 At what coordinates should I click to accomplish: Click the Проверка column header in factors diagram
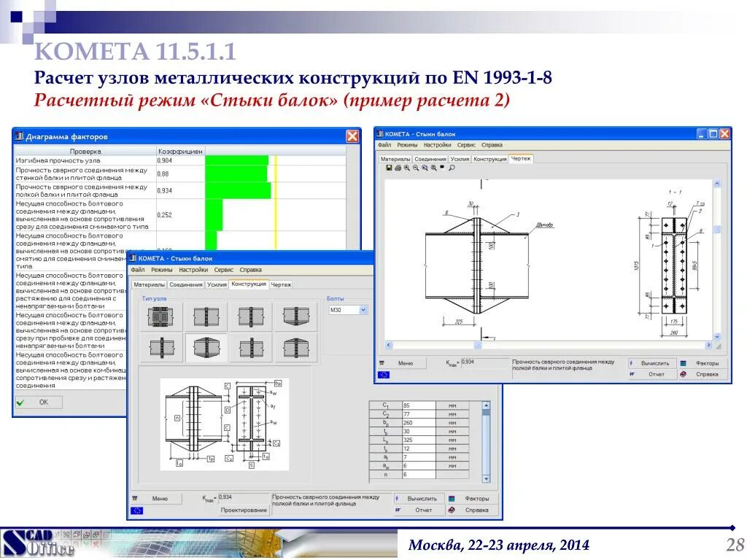click(x=85, y=152)
